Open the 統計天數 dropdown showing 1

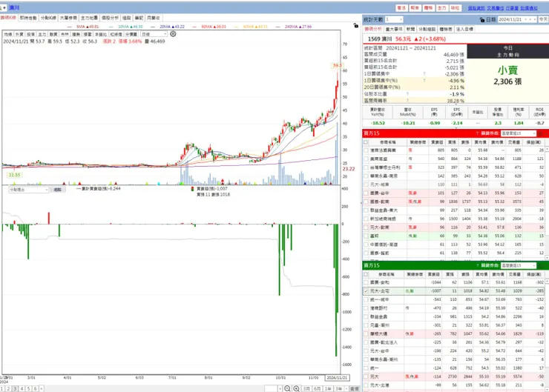tap(394, 19)
